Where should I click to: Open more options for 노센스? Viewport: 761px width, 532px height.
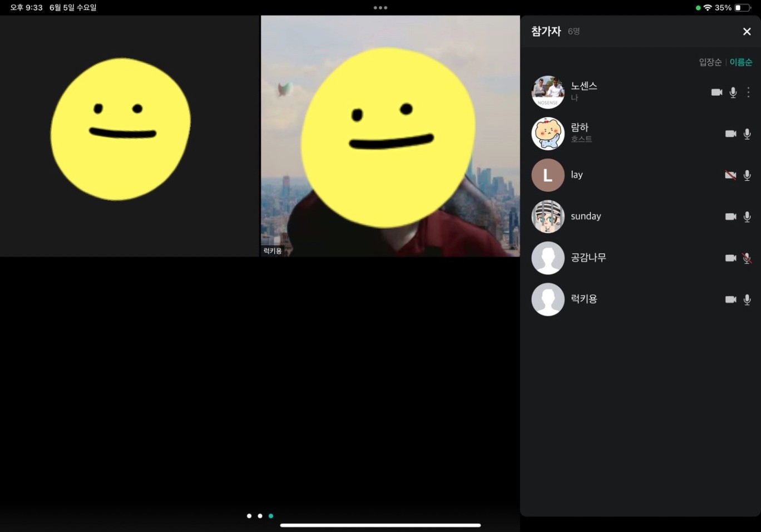(x=749, y=92)
